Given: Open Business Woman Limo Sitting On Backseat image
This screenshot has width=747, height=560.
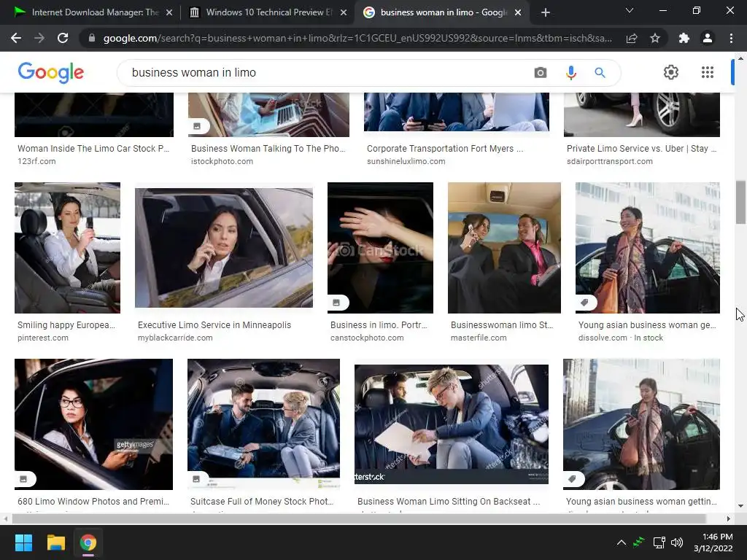Looking at the screenshot, I should (451, 424).
